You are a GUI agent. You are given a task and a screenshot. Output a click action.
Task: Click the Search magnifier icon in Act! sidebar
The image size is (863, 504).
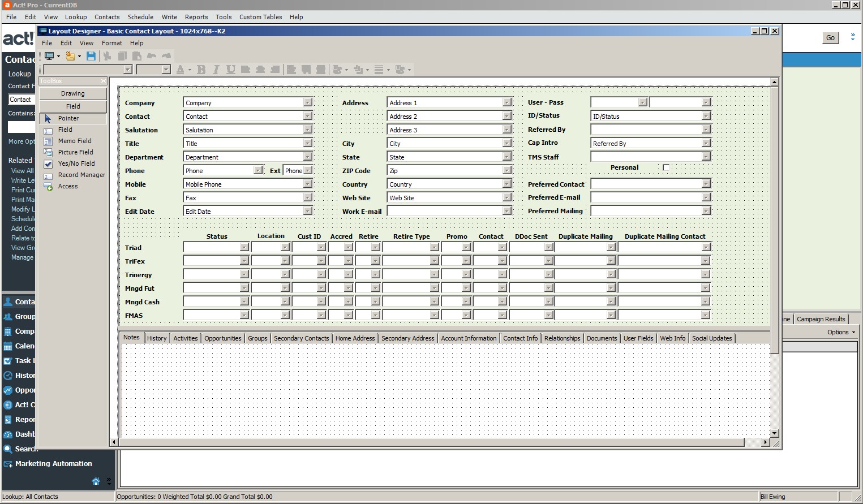click(x=8, y=449)
